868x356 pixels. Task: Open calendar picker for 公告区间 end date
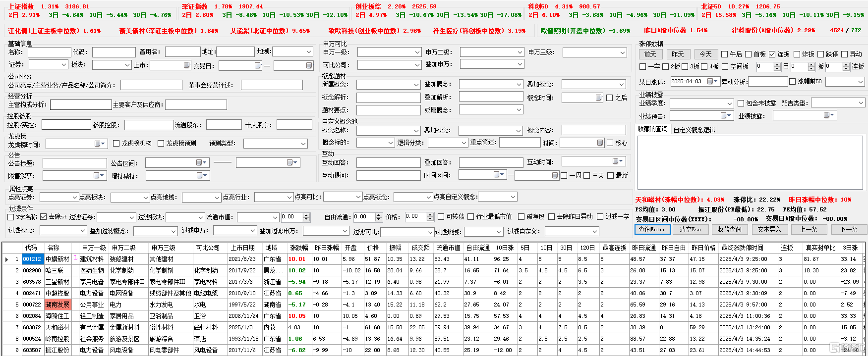click(292, 162)
